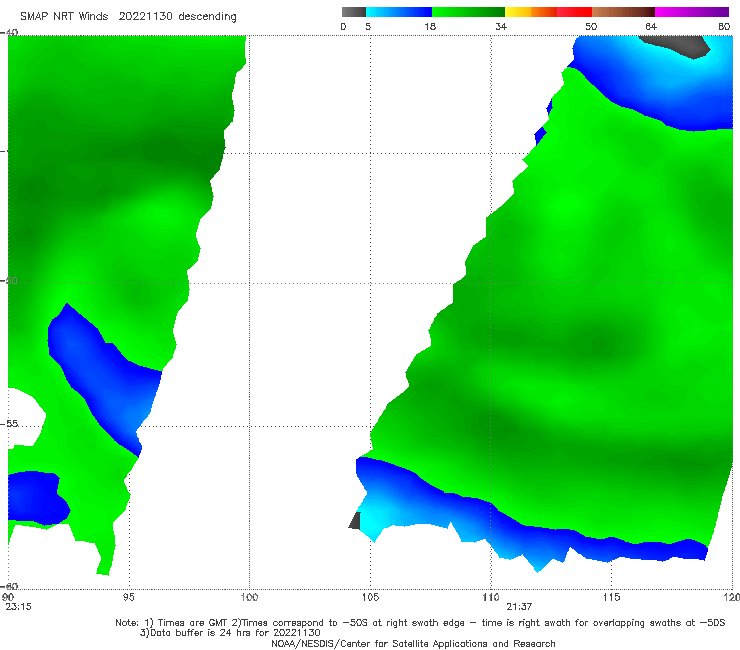This screenshot has width=740, height=650.
Task: Click the color bar label '64'
Action: (651, 27)
